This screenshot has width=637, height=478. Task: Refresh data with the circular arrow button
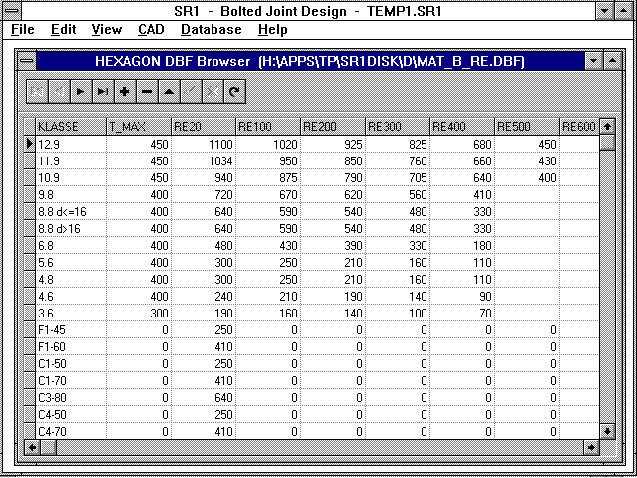click(234, 91)
